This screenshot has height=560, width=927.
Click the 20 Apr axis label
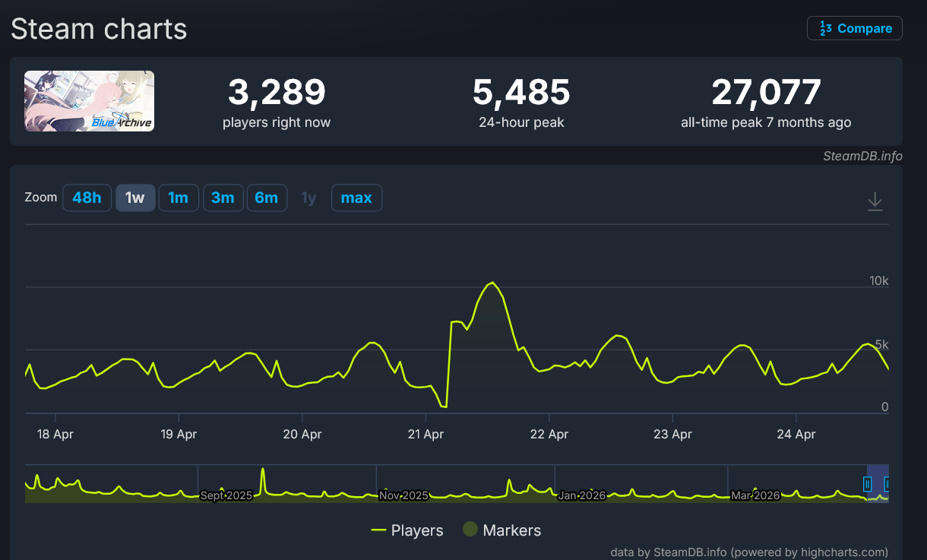click(x=302, y=435)
